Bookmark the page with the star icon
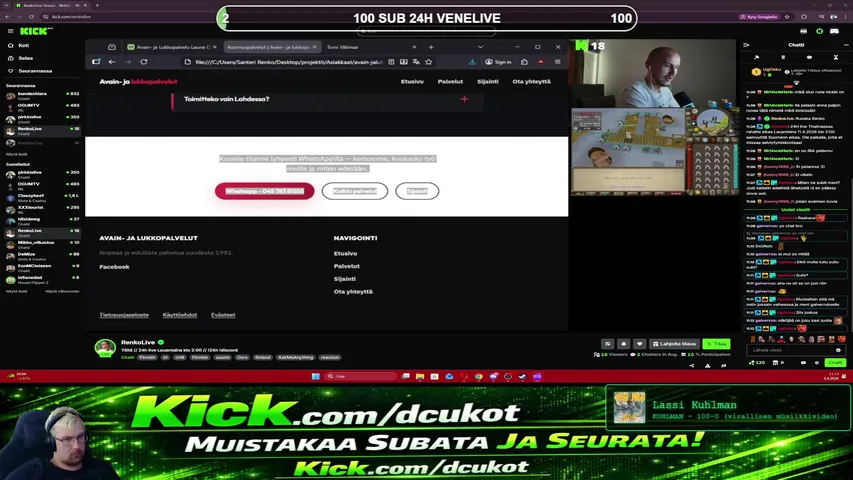 (x=429, y=62)
